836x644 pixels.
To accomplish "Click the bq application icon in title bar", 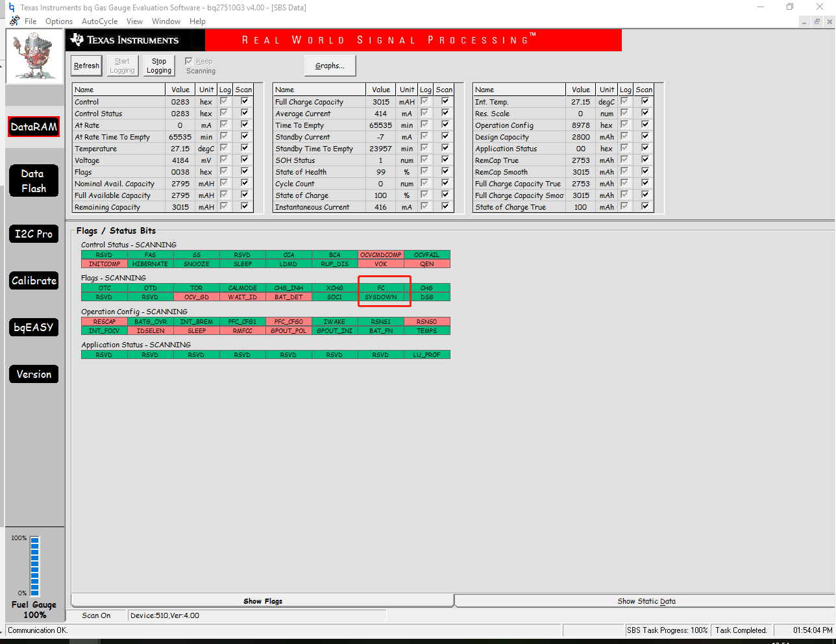I will tap(11, 8).
